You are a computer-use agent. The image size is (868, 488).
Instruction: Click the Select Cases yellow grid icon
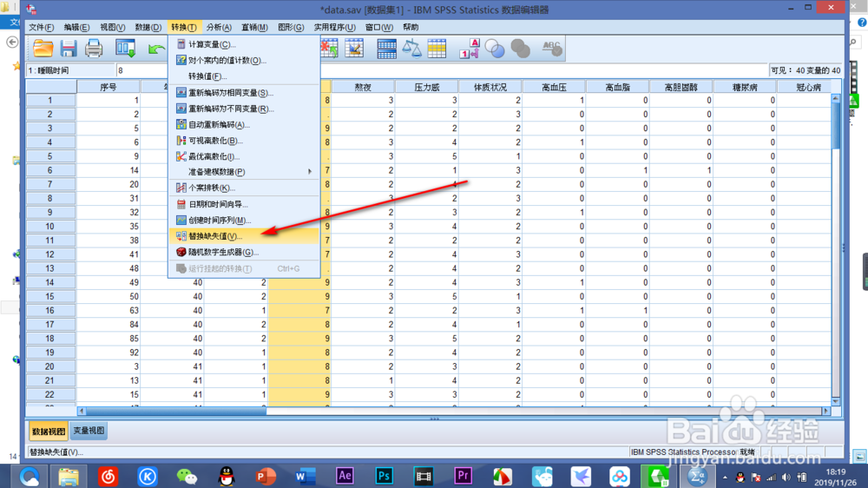(x=437, y=49)
